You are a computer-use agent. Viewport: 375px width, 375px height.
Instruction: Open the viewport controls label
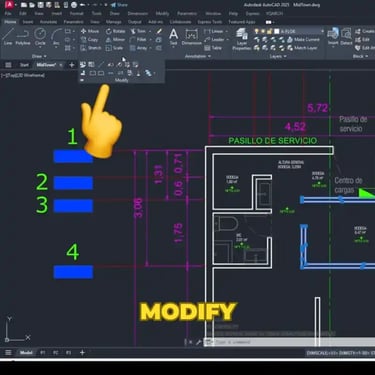click(x=23, y=76)
